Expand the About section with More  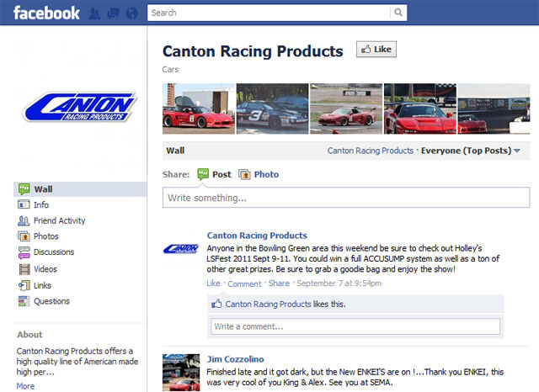(x=25, y=386)
